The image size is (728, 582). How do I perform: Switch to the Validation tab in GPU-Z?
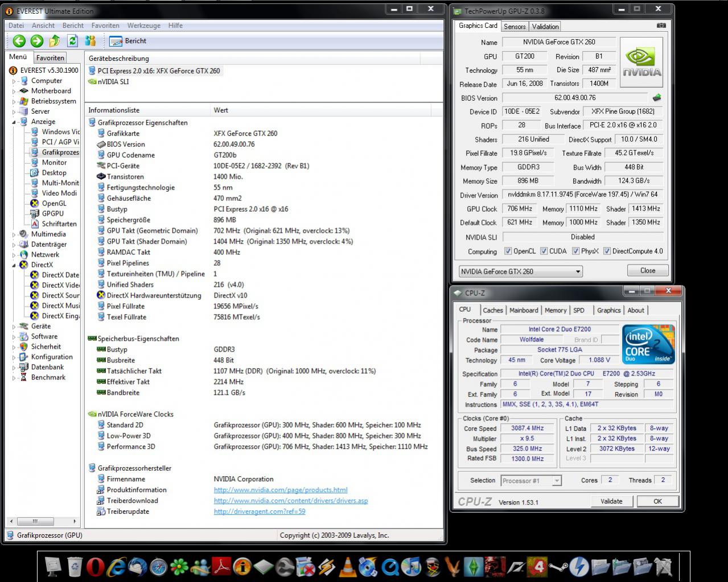pos(545,27)
